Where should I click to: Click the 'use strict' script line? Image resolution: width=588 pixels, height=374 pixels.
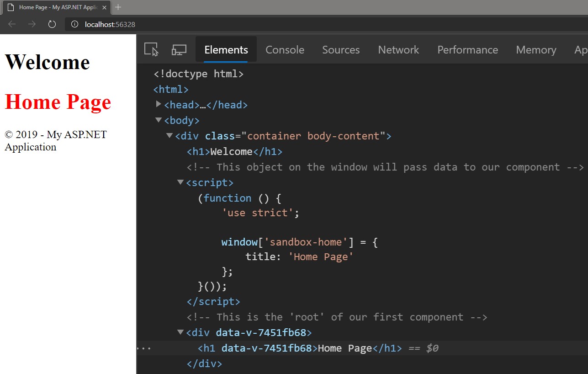260,213
